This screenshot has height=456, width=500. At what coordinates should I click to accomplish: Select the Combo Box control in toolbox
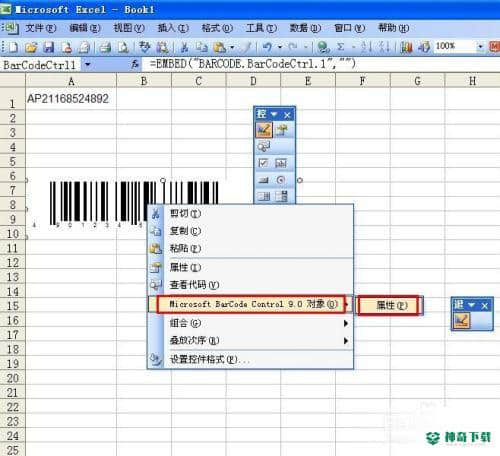[x=281, y=196]
